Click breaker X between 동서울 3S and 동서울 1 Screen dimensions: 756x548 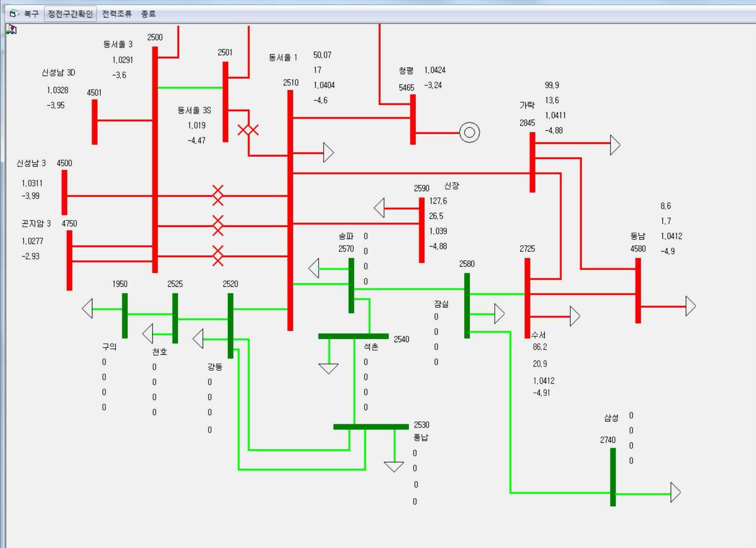[x=248, y=130]
